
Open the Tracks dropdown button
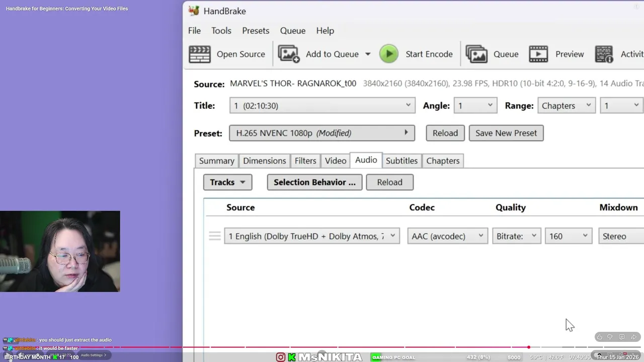pos(227,182)
